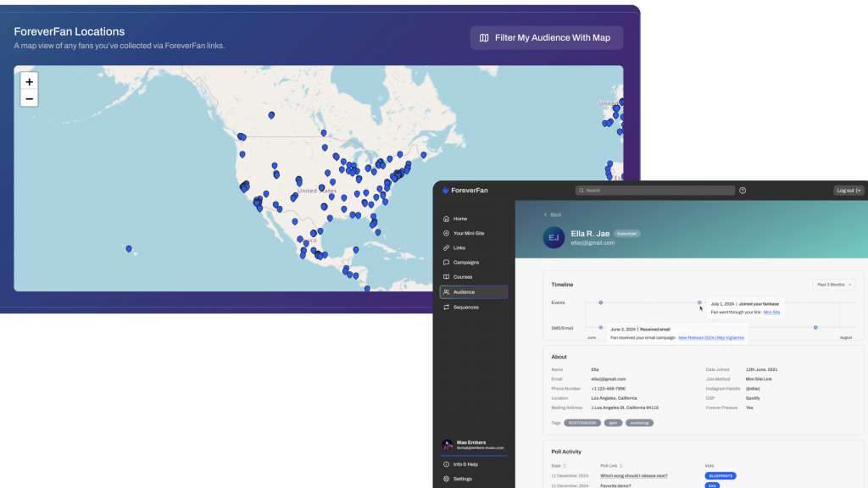Go back using the Back link

point(553,214)
